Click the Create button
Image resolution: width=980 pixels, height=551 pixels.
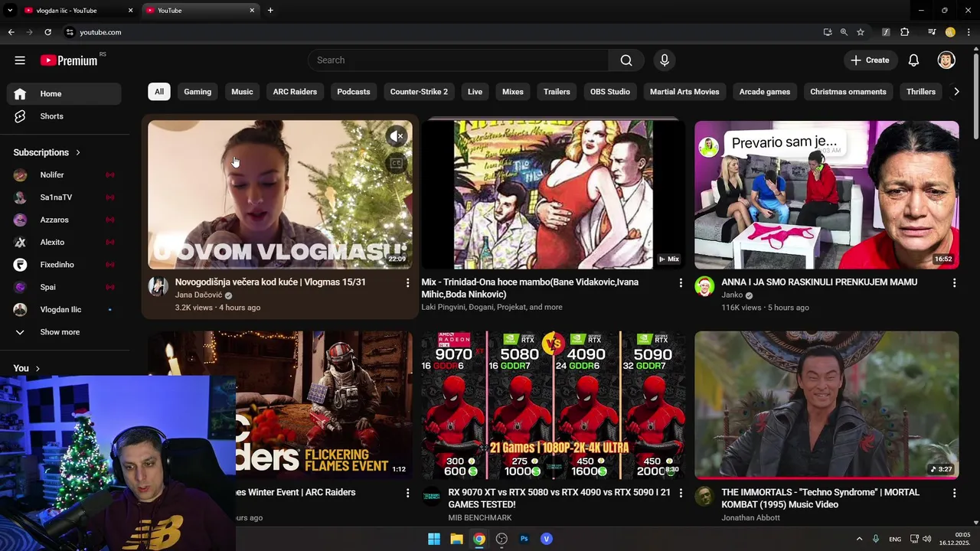(870, 60)
